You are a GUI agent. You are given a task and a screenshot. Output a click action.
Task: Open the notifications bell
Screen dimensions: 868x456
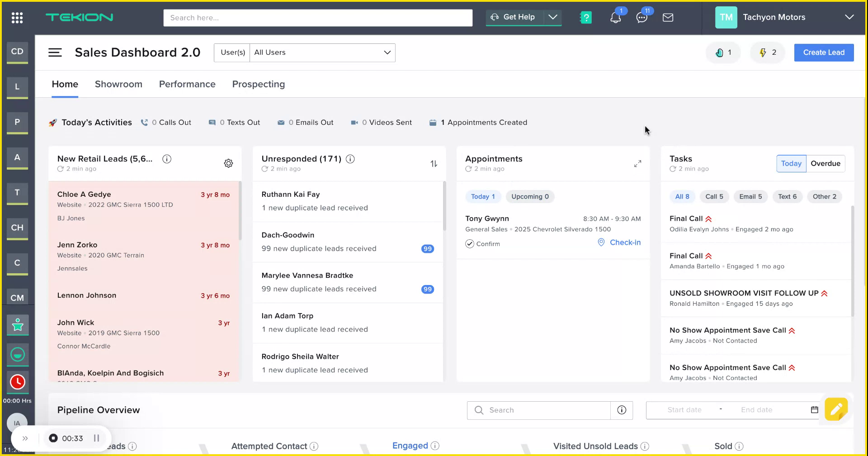(x=615, y=17)
